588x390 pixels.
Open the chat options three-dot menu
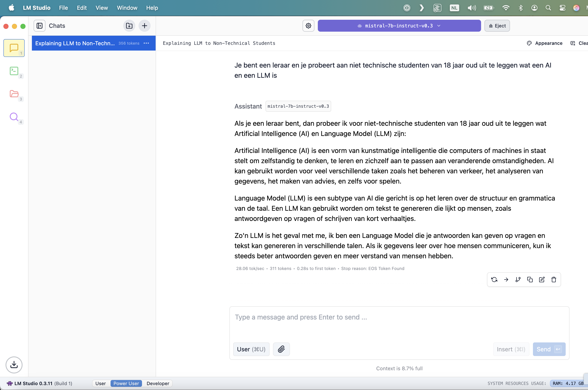[x=146, y=43]
